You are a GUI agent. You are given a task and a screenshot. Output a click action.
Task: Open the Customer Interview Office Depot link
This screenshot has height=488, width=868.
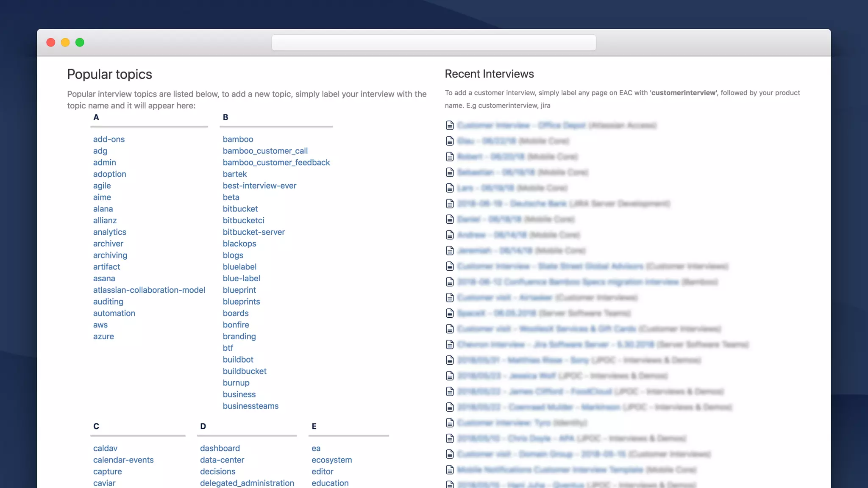click(521, 125)
